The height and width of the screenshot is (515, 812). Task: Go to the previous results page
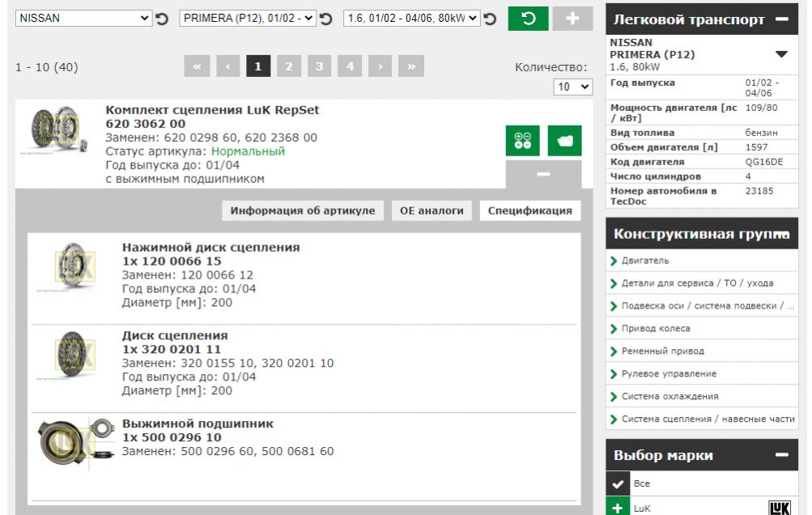coord(227,66)
